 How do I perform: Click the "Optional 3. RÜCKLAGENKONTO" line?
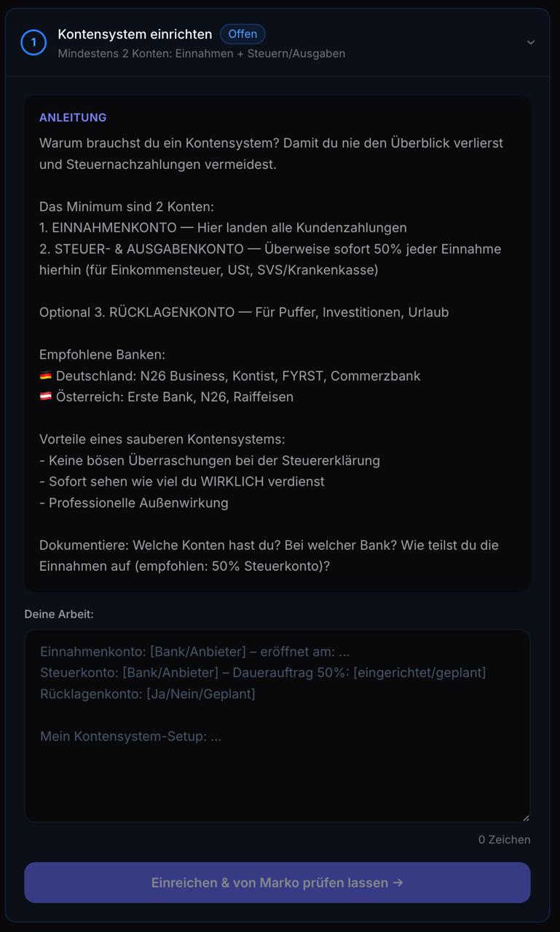pyautogui.click(x=244, y=312)
